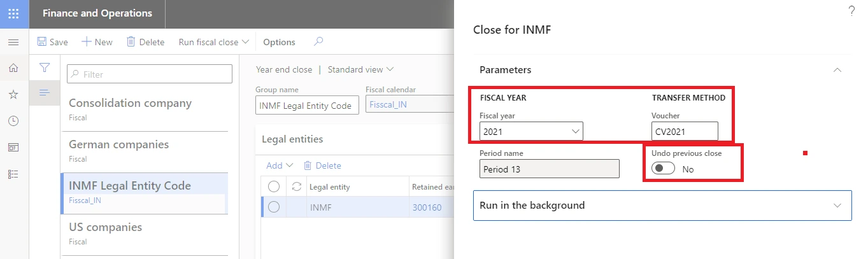Edit the Voucher CV2021 field
868x259 pixels.
coord(685,132)
